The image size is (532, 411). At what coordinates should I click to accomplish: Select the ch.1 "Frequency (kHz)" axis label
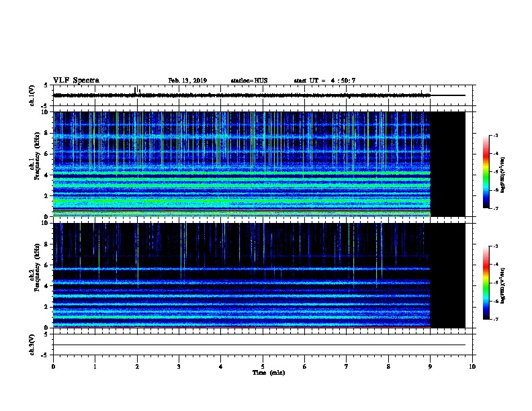coord(38,156)
